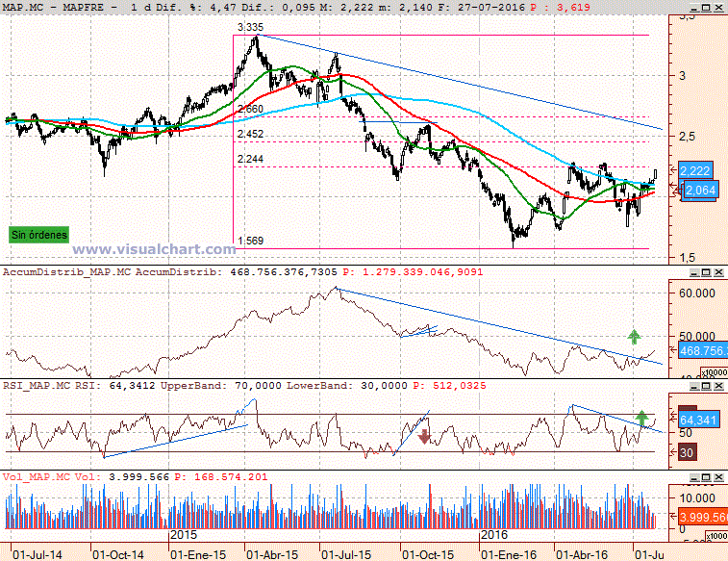Click the 01-Oct-14 date axis label
The image size is (728, 561).
point(118,554)
